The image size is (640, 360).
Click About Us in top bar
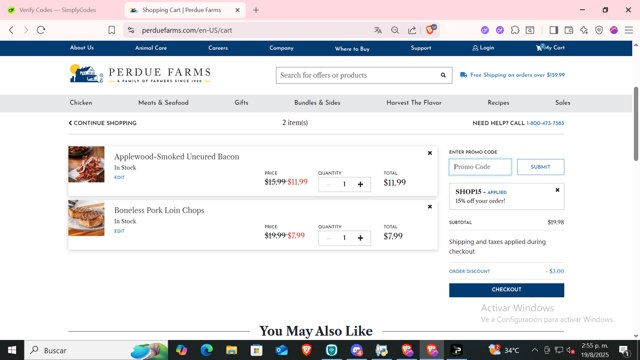coord(82,48)
